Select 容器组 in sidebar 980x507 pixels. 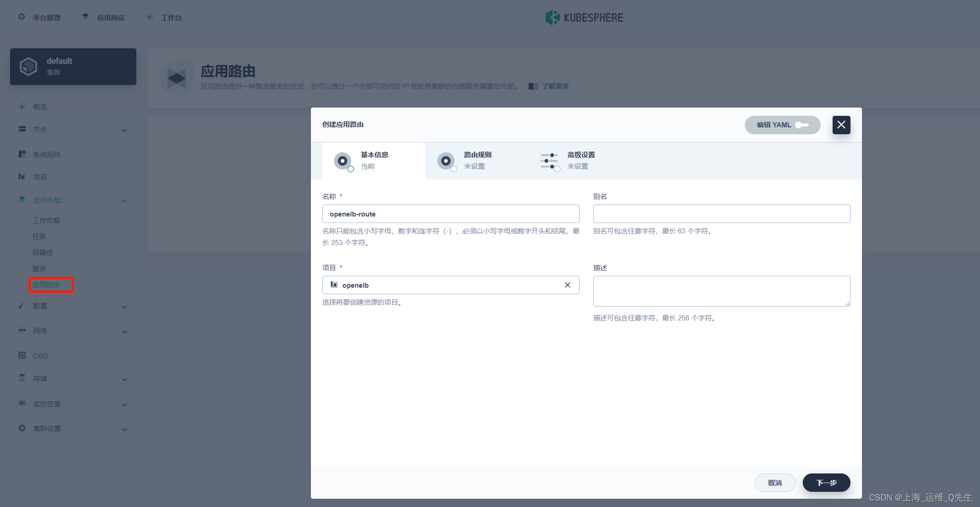(43, 253)
